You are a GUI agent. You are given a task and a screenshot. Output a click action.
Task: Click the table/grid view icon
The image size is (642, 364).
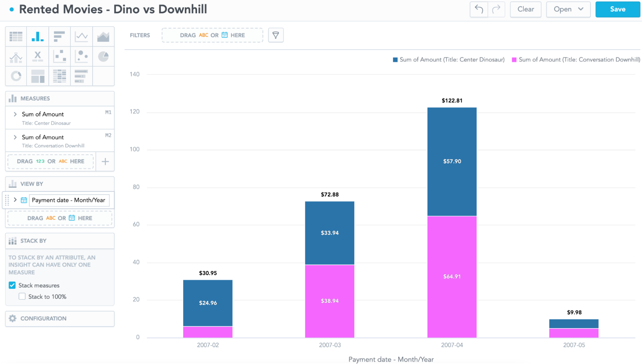pos(16,37)
